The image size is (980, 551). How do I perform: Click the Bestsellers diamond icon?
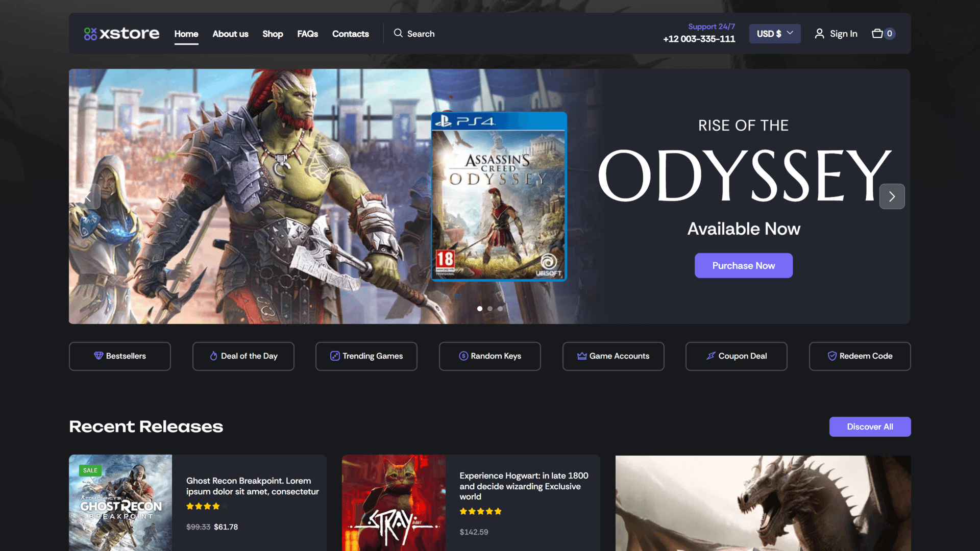click(x=99, y=356)
